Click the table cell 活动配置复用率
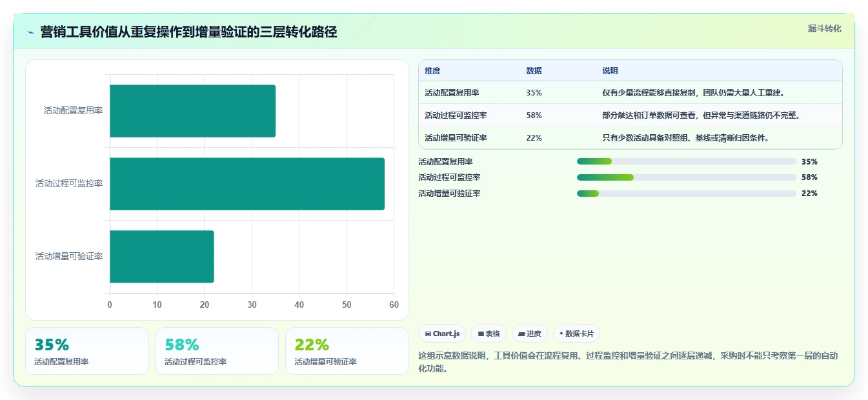 coord(452,93)
